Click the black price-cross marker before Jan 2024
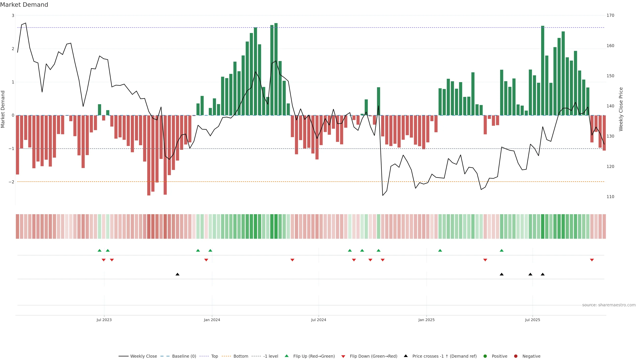Screen dimensions: 644x362 (x=177, y=274)
